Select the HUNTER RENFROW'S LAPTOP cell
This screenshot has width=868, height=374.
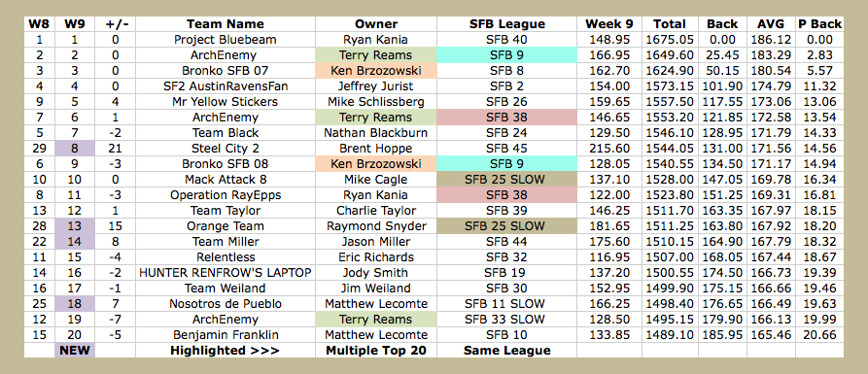(x=226, y=272)
